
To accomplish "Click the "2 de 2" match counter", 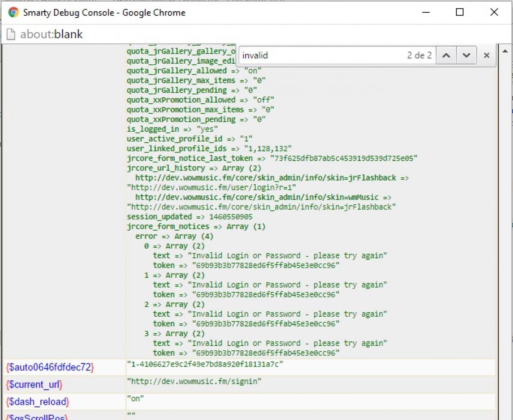I will pyautogui.click(x=419, y=55).
